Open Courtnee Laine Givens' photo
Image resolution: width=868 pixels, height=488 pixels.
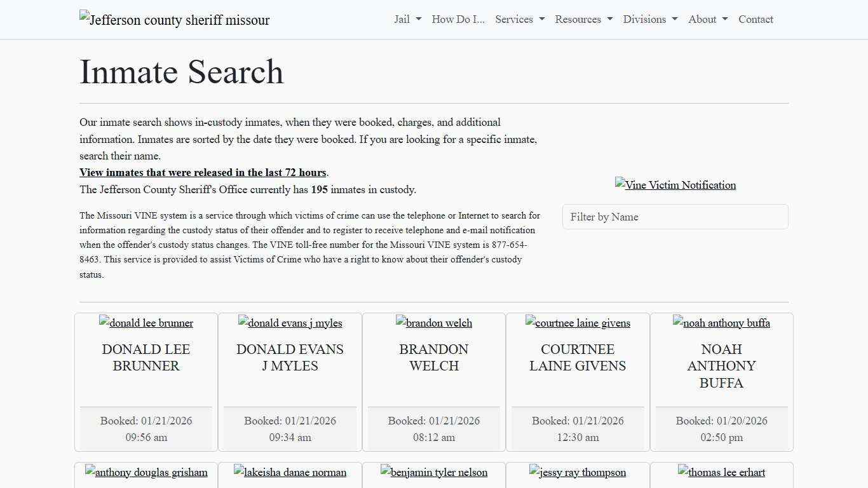(578, 323)
